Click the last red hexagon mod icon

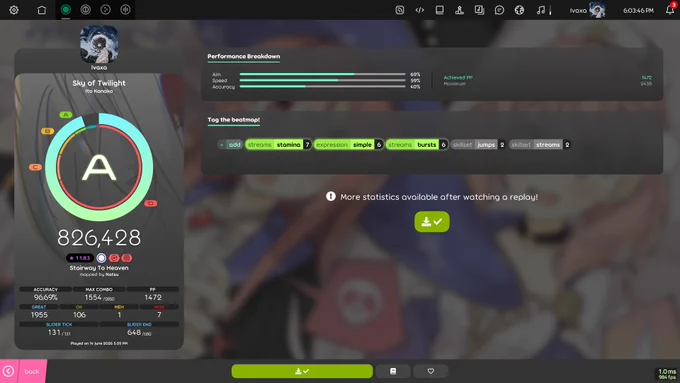click(127, 258)
